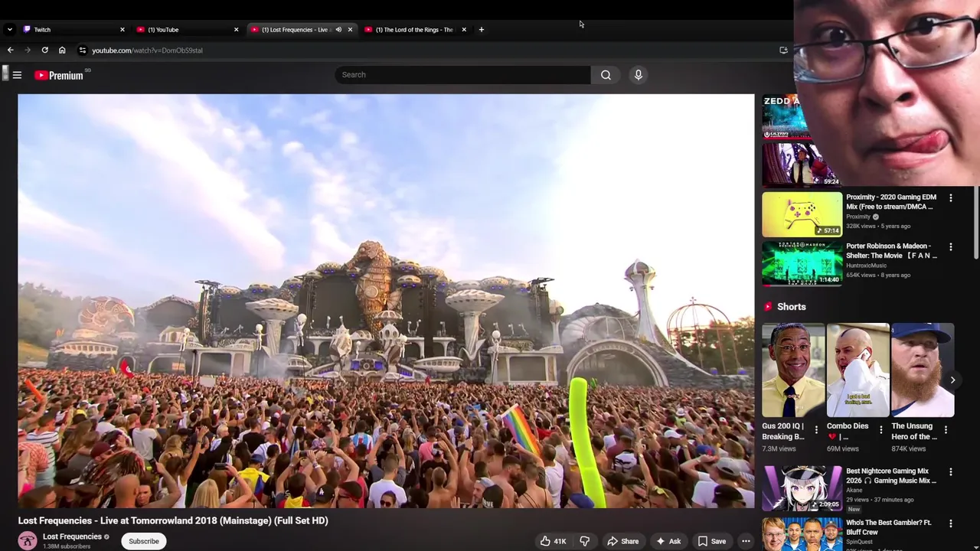980x551 pixels.
Task: Open Shelter The Movie thumbnail
Action: click(802, 262)
